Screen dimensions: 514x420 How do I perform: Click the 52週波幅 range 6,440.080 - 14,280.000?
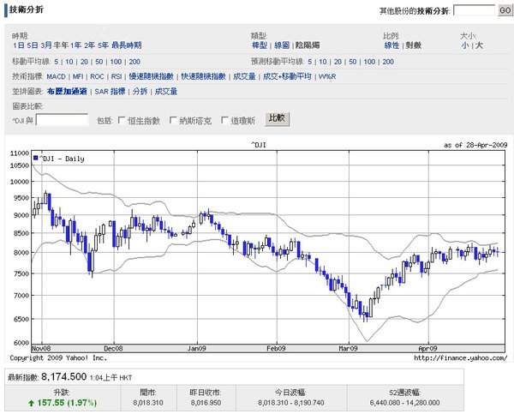coord(405,403)
